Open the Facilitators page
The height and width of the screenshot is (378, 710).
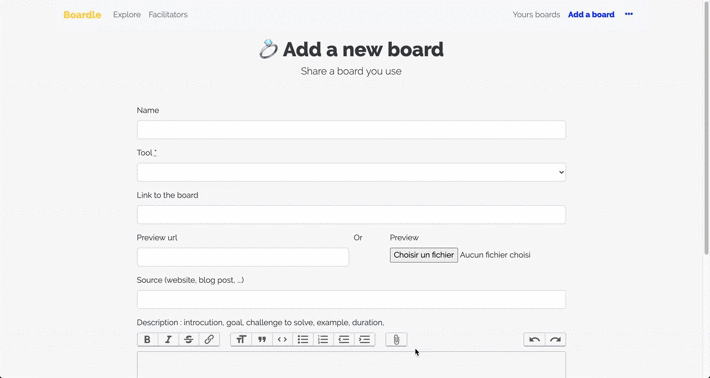[168, 14]
